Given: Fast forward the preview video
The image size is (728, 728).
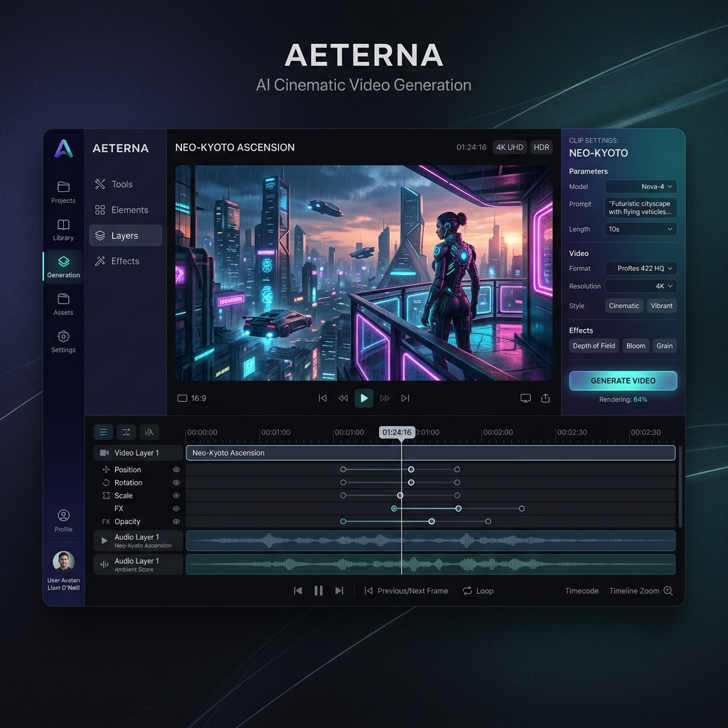Looking at the screenshot, I should click(x=385, y=398).
